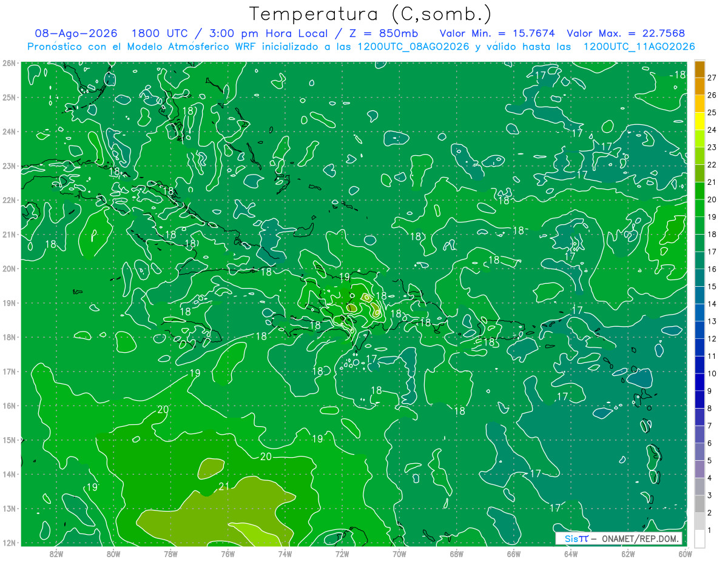Pick the purple swatch between legend 5 and 6
The height and width of the screenshot is (562, 728).
(x=699, y=452)
